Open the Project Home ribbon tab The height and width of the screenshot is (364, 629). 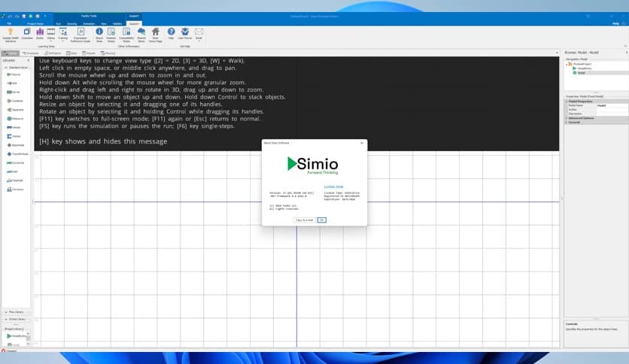coord(35,23)
